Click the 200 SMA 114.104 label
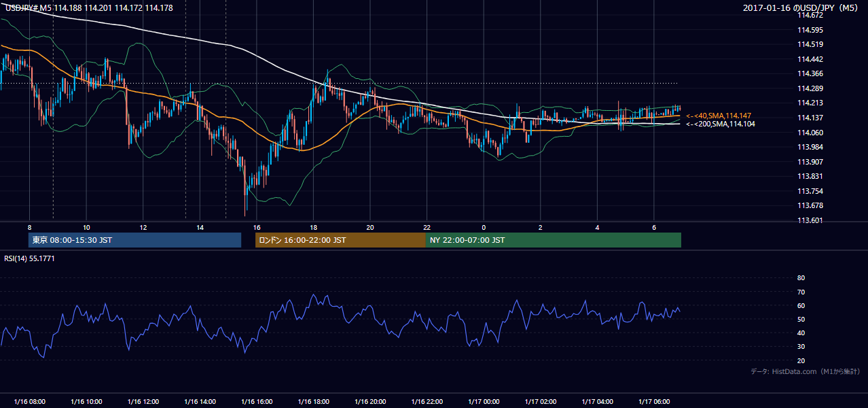 (720, 124)
